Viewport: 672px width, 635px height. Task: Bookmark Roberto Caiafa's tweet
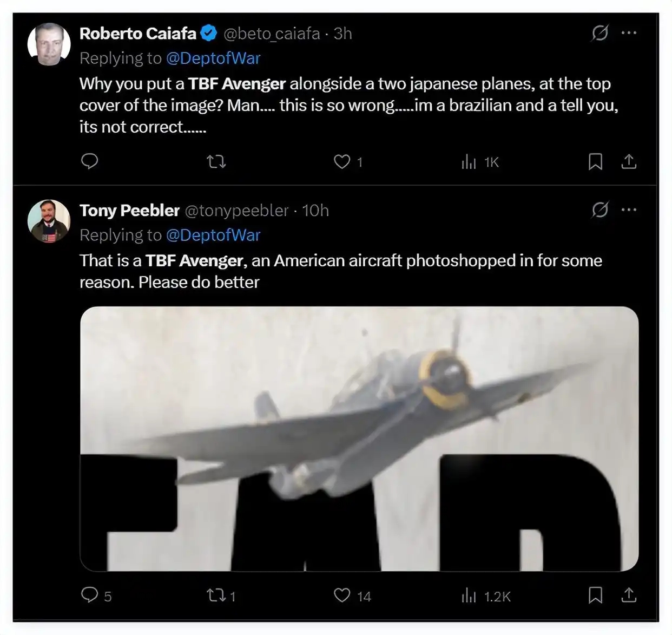(595, 161)
